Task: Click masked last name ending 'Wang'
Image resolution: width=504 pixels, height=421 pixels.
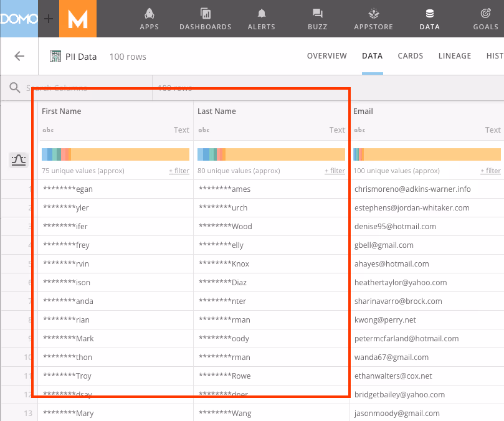Action: coord(225,414)
